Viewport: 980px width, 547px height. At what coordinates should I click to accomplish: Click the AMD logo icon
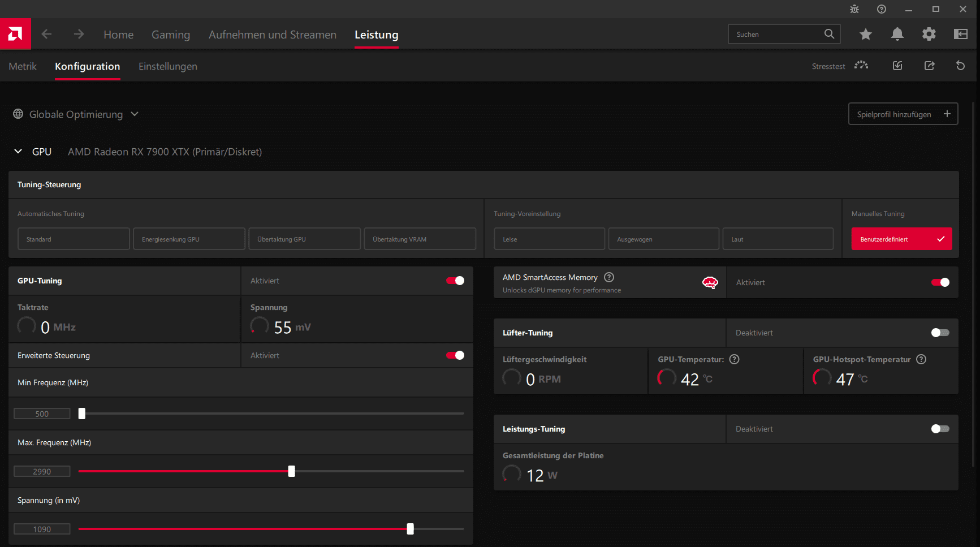[15, 34]
